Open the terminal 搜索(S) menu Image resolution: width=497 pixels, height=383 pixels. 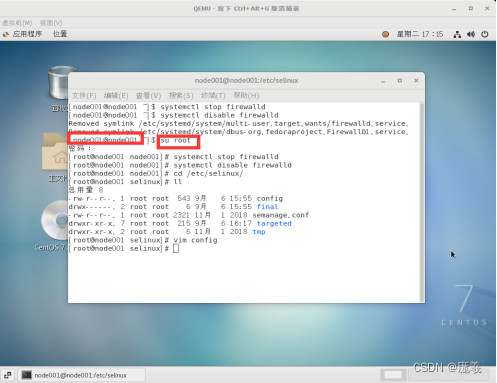pos(181,96)
